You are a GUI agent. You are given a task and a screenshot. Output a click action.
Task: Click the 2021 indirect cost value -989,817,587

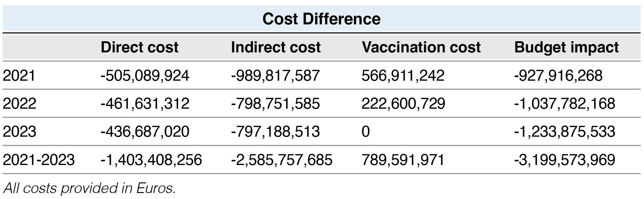coord(275,75)
